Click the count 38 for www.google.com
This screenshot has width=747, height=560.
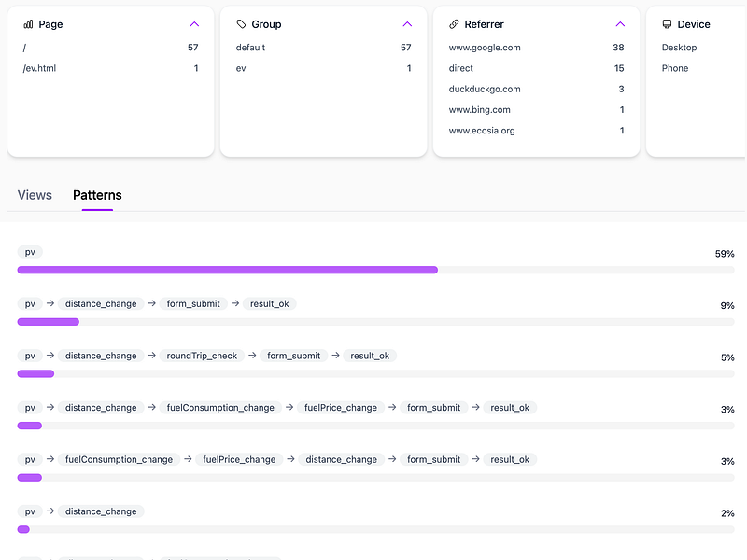pos(618,48)
